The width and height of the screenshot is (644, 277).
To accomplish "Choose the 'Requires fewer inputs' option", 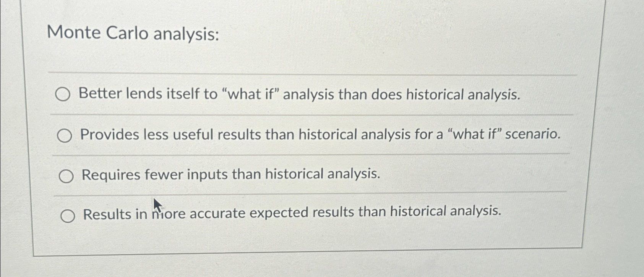I will 67,175.
